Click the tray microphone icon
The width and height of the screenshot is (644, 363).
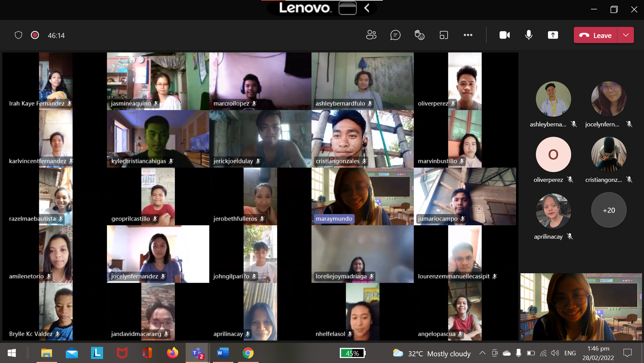518,353
